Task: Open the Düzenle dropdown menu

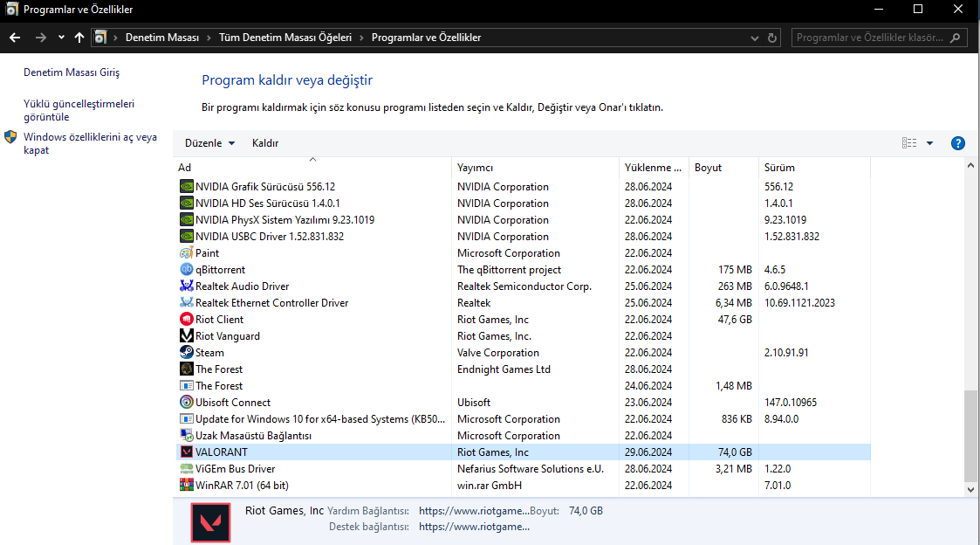Action: pos(209,143)
